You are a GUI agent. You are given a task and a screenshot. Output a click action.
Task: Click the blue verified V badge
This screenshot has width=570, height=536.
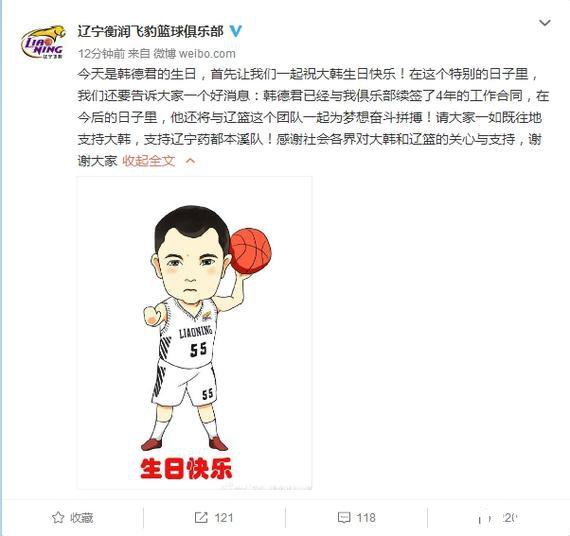[x=236, y=31]
